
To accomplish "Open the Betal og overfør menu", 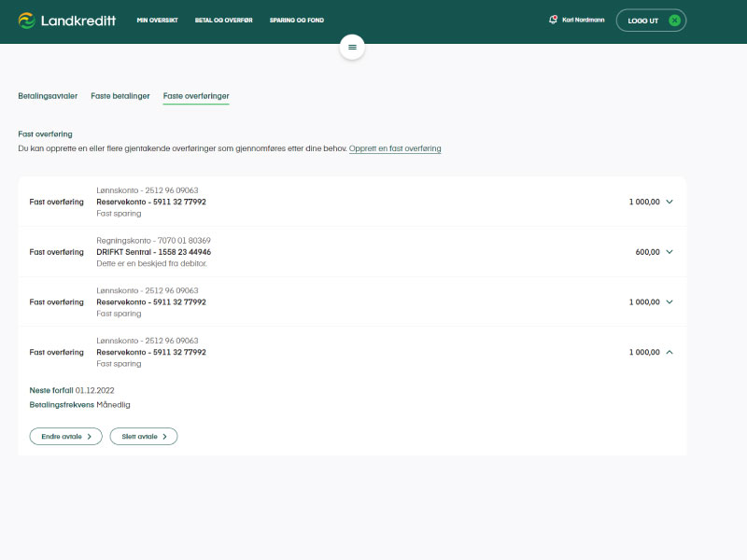I will 223,20.
